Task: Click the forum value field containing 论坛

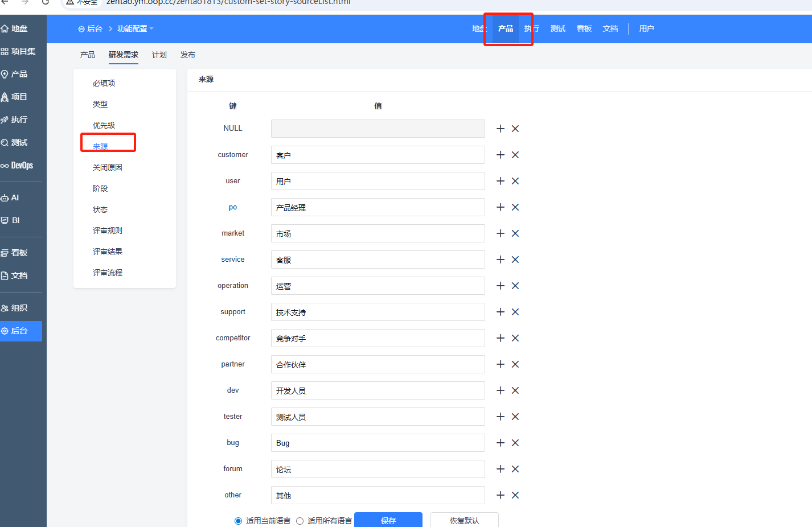Action: 378,469
